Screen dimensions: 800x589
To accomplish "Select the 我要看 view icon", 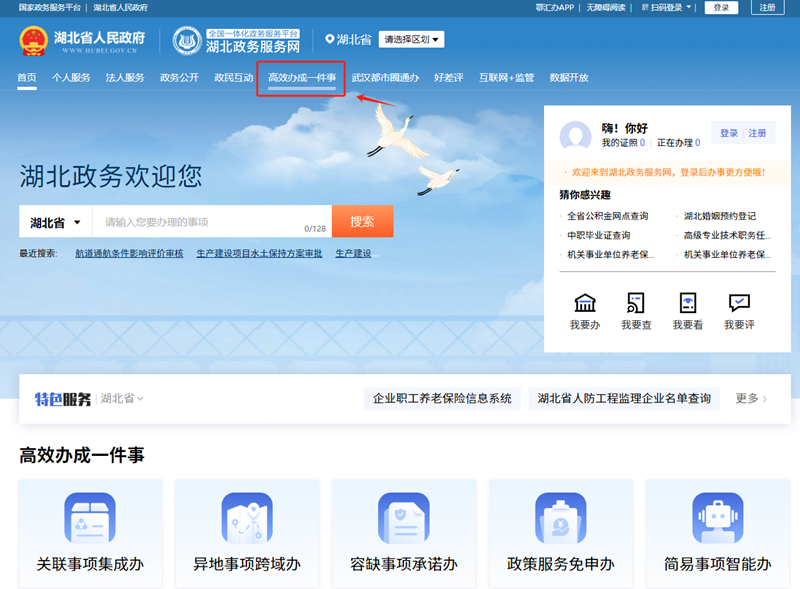I will pos(687,303).
